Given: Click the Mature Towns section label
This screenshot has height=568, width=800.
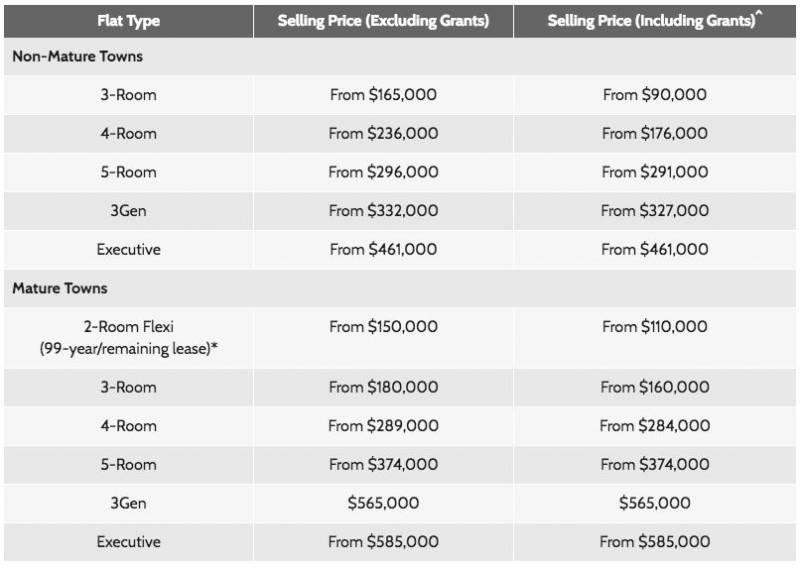Looking at the screenshot, I should tap(59, 288).
